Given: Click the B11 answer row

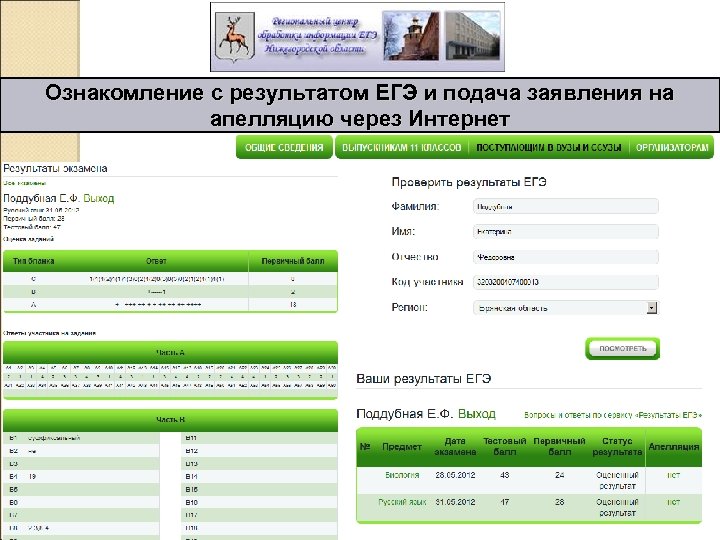Looking at the screenshot, I should (x=261, y=438).
